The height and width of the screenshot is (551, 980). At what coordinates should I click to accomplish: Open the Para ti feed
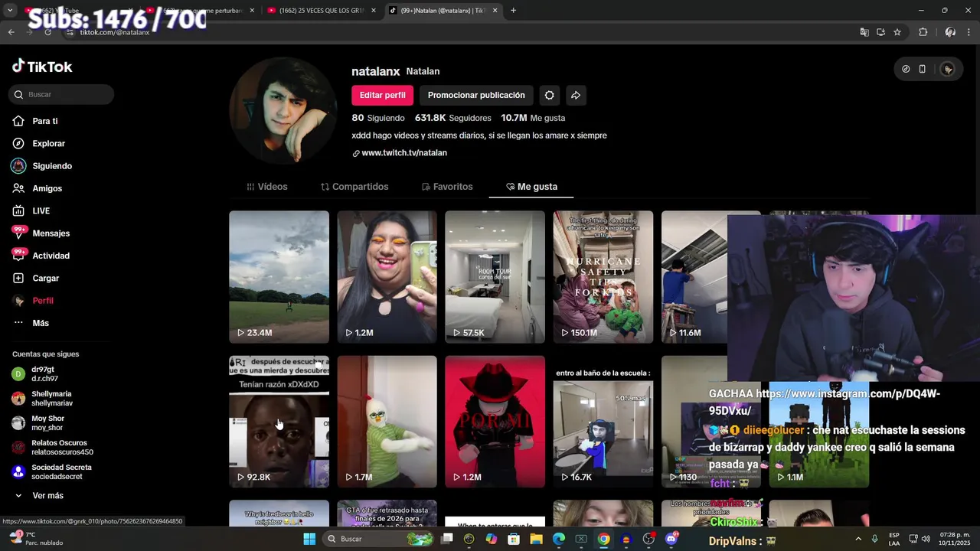point(45,121)
